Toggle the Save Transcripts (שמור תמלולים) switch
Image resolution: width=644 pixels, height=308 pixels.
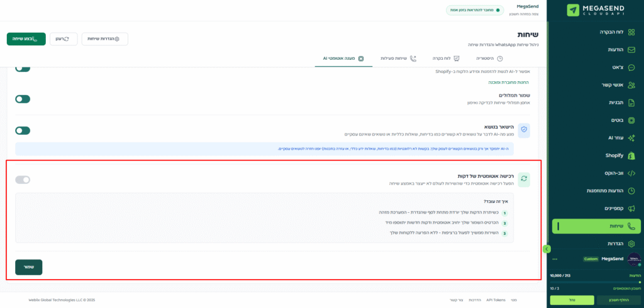pyautogui.click(x=23, y=99)
